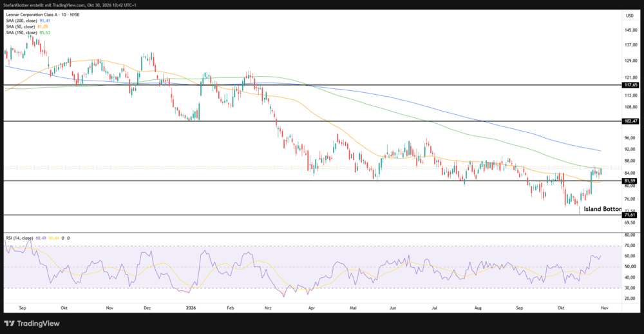Select the Island Bottom text annotation
Image resolution: width=644 pixels, height=334 pixels.
tap(603, 209)
